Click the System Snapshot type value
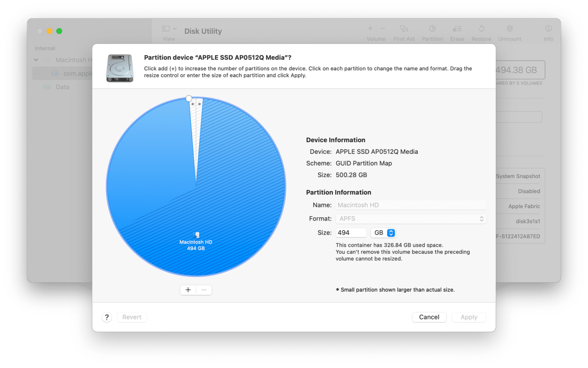Viewport: 588px width, 368px height. [x=518, y=176]
